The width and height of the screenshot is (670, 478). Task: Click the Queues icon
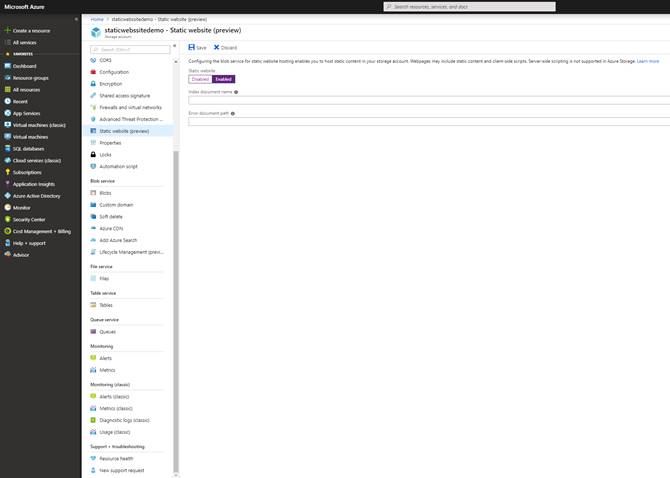93,331
